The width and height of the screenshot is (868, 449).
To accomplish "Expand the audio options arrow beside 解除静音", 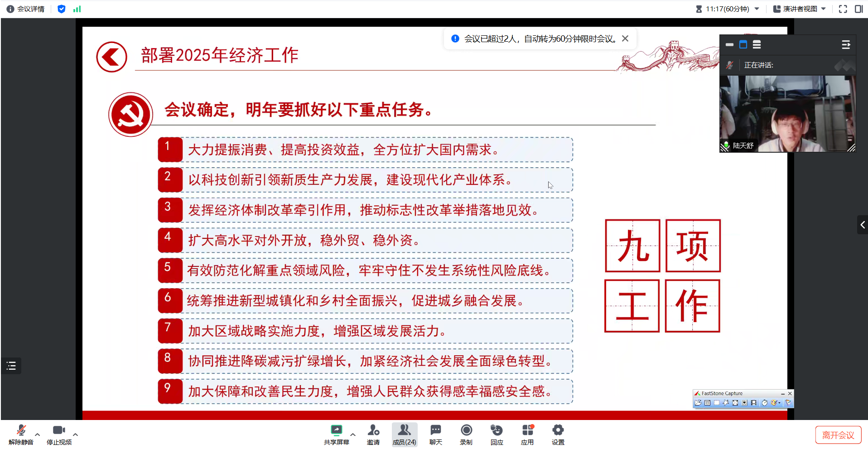I will coord(38,435).
